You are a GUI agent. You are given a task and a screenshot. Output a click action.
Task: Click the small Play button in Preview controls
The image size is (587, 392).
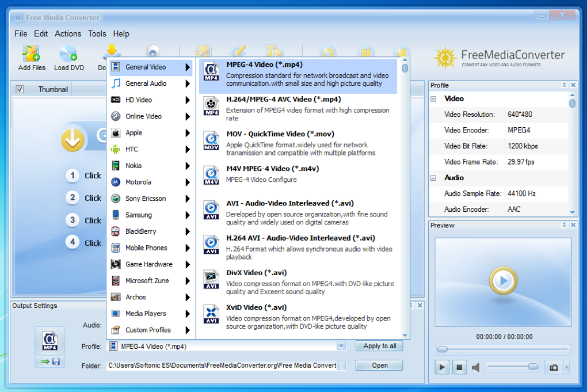click(442, 367)
